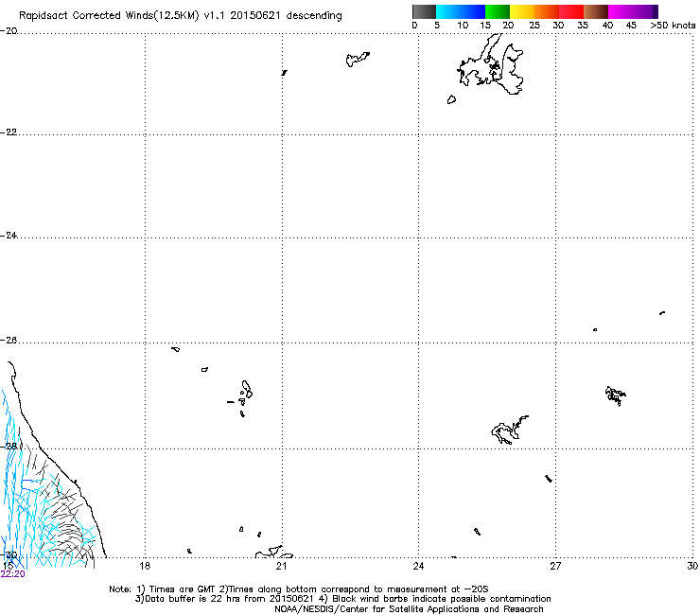
Task: Click the magenta 40–45 knots color segment
Action: click(621, 11)
